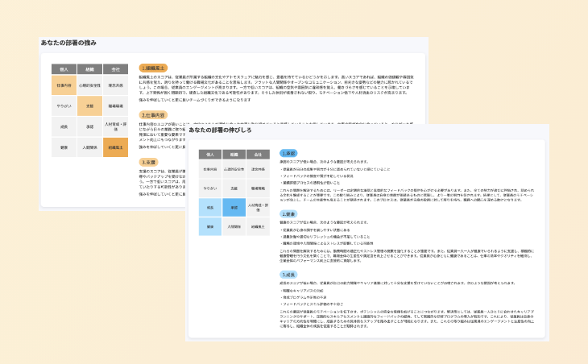This screenshot has height=364, width=588.
Task: Click the 1.承認 blue heading pill
Action: 288,153
